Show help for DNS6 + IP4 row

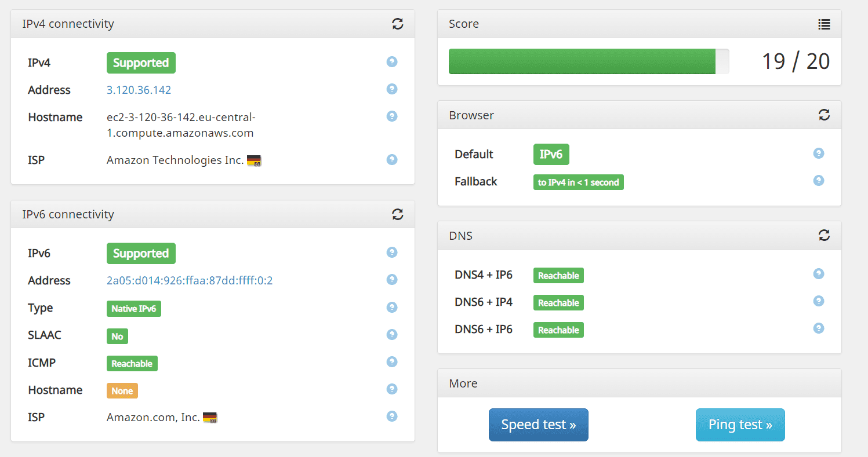818,301
